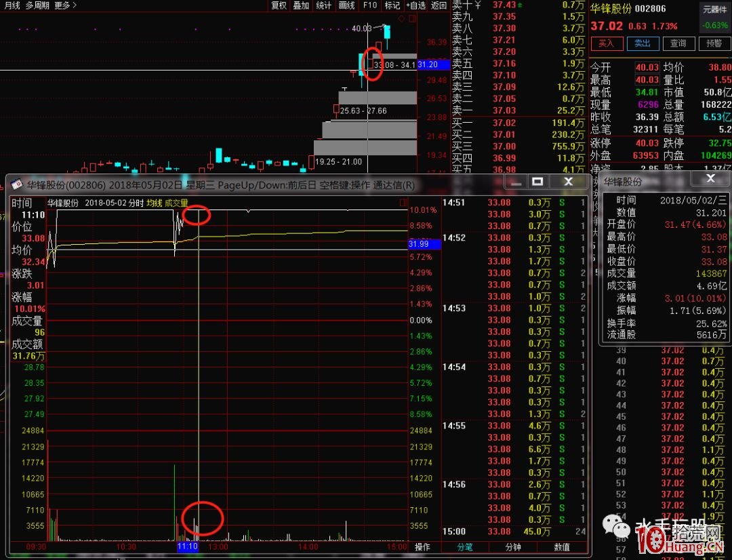This screenshot has width=732, height=560.
Task: Click the app icon in intraday dialog title
Action: pos(17,184)
